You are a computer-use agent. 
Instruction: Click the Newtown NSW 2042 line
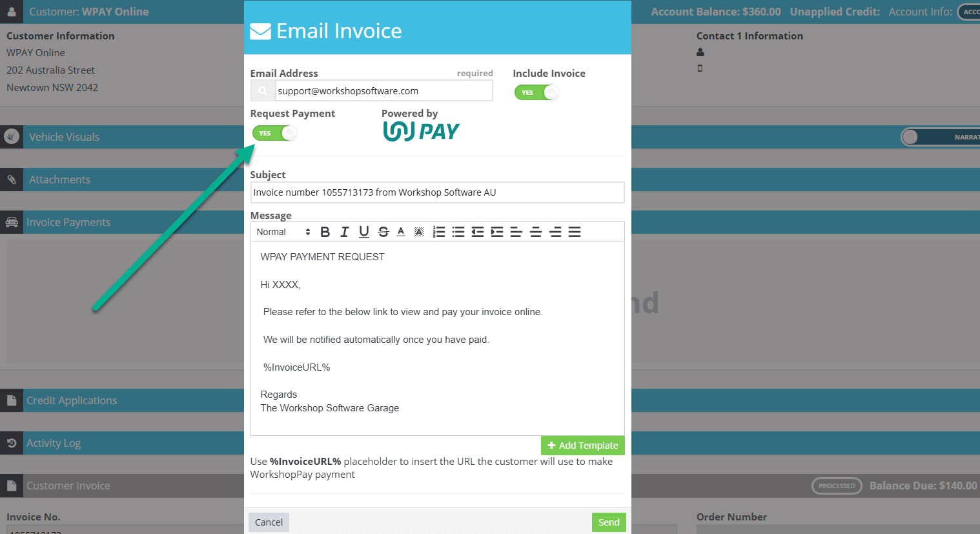(52, 87)
